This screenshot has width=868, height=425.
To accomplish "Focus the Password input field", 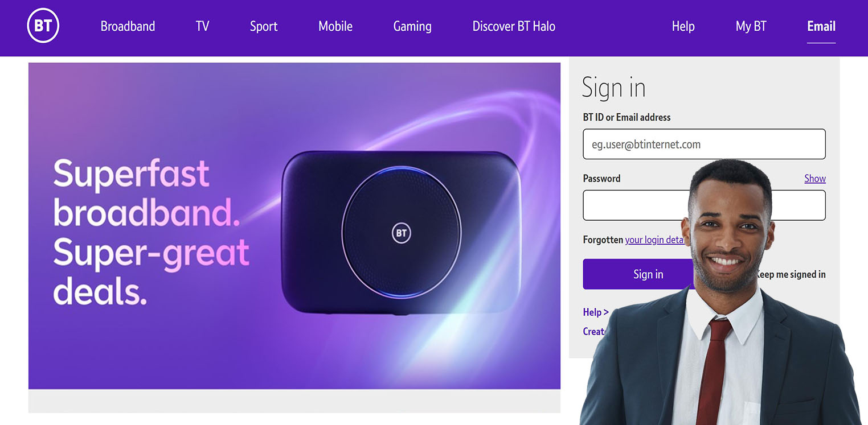I will coord(636,205).
